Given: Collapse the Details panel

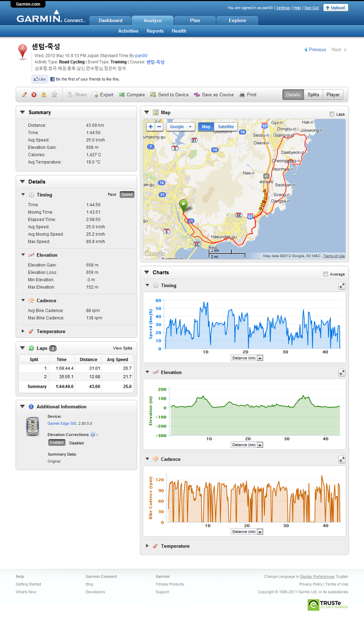Looking at the screenshot, I should 22,182.
